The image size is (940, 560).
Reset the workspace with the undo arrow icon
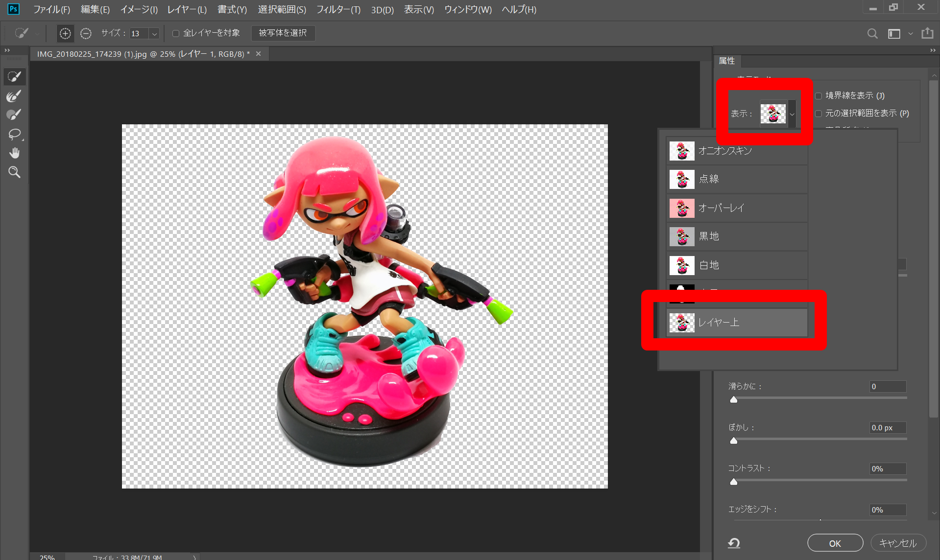coord(734,542)
